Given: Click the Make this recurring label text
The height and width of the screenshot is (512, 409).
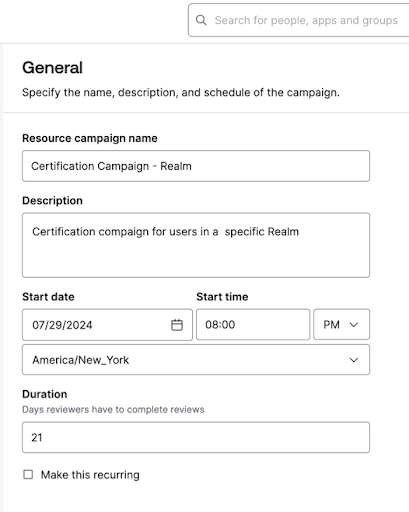Looking at the screenshot, I should 90,475.
